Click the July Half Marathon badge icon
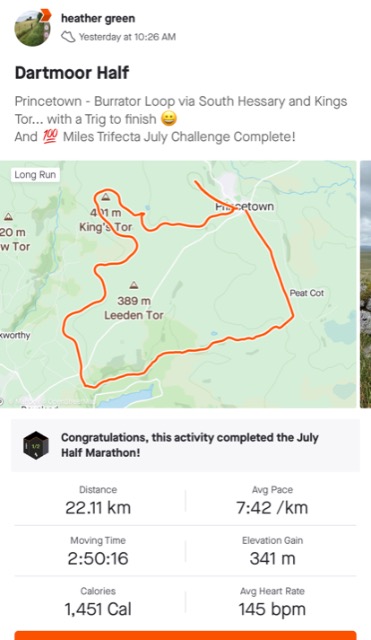Screen dimensions: 371x640 pos(36,445)
